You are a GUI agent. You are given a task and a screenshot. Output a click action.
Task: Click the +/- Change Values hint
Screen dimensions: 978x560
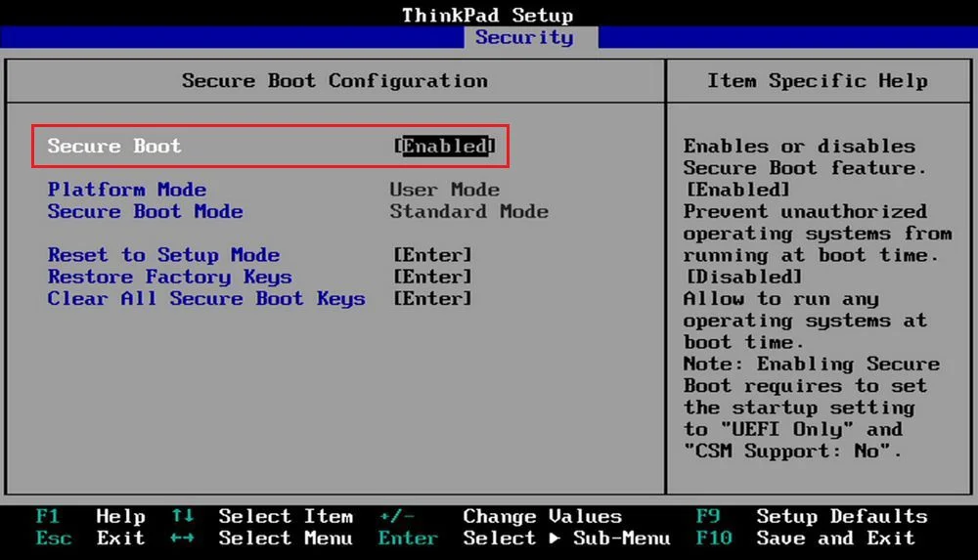(x=500, y=516)
